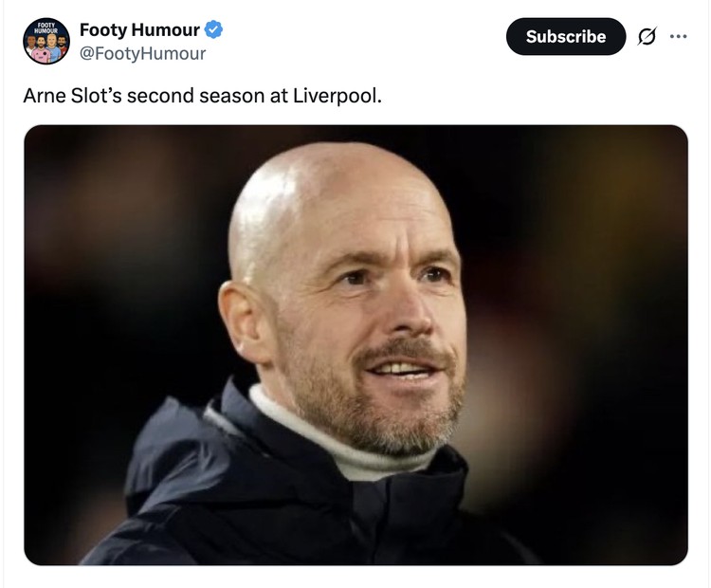The height and width of the screenshot is (588, 711).
Task: Open the Footy Humour profile avatar
Action: click(x=46, y=41)
